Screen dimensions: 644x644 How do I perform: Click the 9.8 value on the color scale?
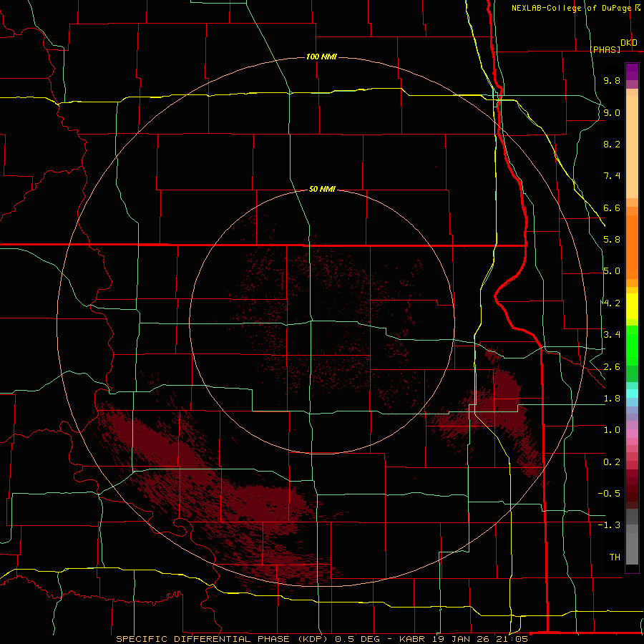tap(612, 80)
